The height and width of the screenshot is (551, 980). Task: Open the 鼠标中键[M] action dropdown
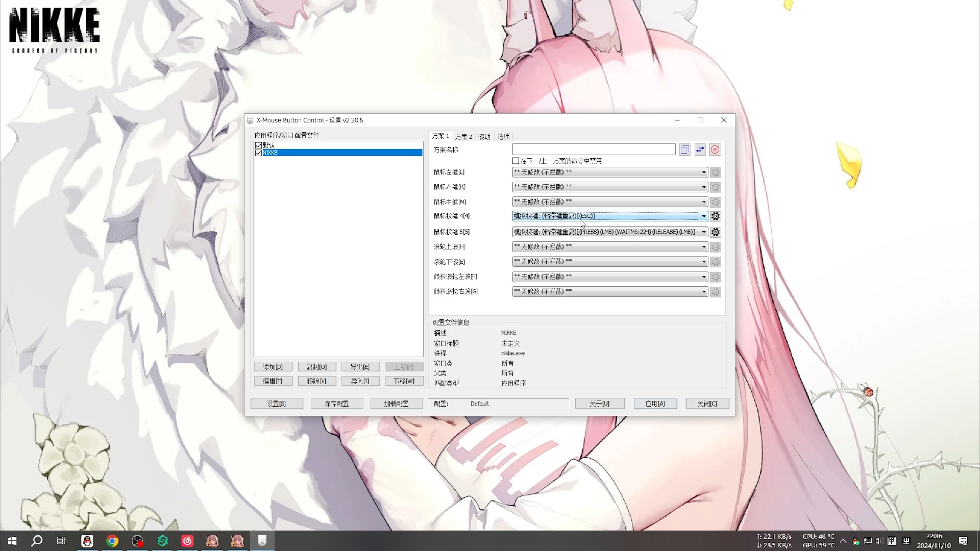point(610,202)
